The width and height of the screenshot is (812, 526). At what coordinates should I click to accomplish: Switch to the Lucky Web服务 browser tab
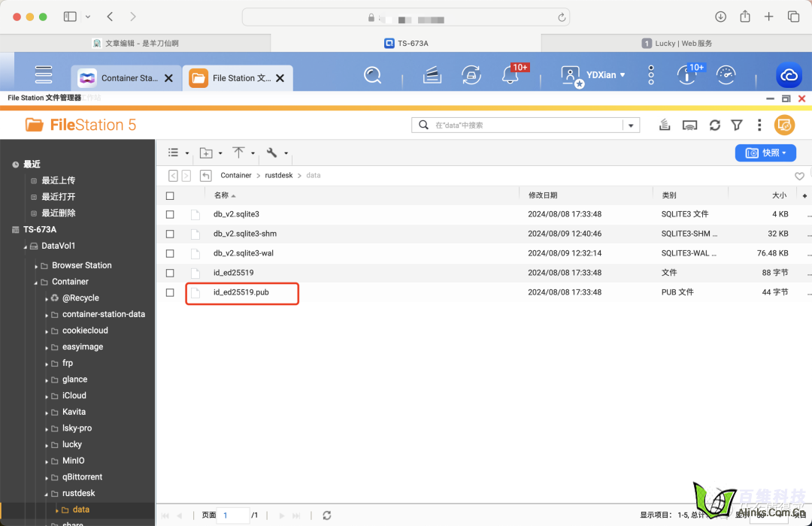pyautogui.click(x=676, y=44)
